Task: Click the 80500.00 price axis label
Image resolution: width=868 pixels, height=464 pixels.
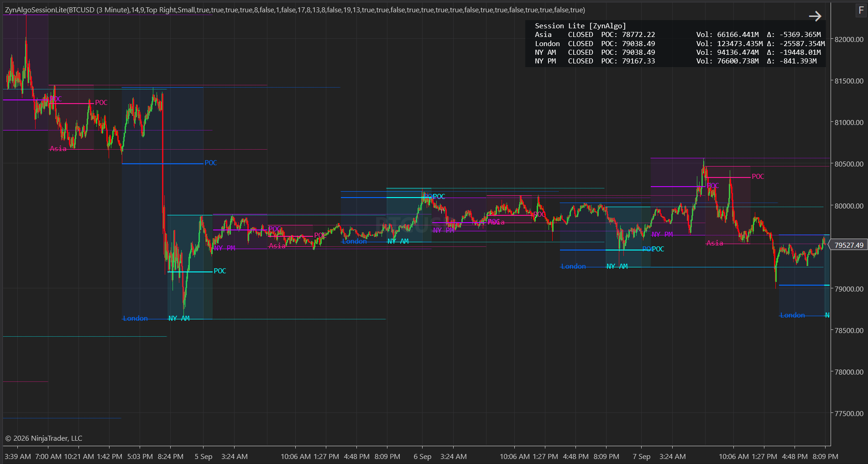Action: 849,164
